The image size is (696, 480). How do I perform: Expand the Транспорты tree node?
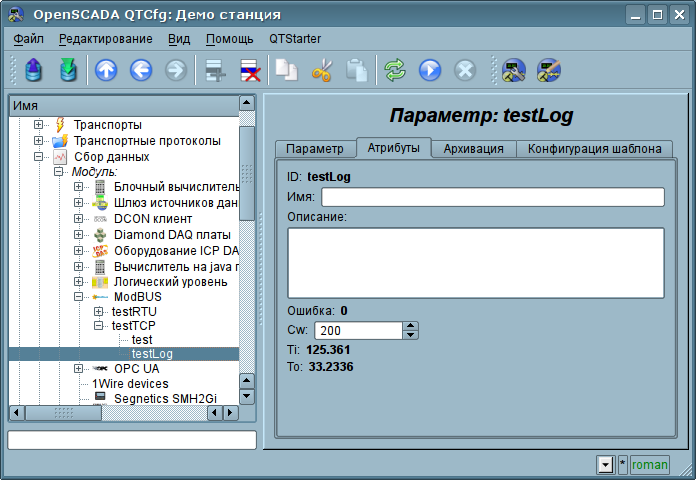39,125
